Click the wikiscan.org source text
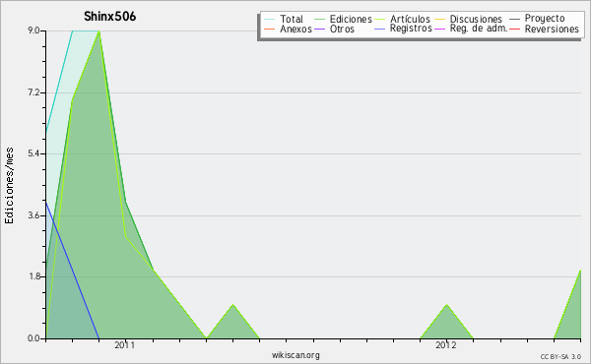The height and width of the screenshot is (364, 591). (x=295, y=355)
